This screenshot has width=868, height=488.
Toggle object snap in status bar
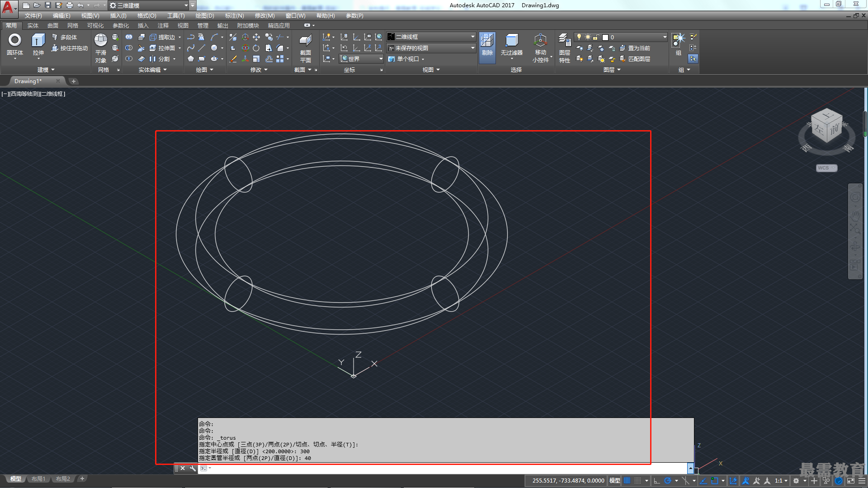pos(714,481)
